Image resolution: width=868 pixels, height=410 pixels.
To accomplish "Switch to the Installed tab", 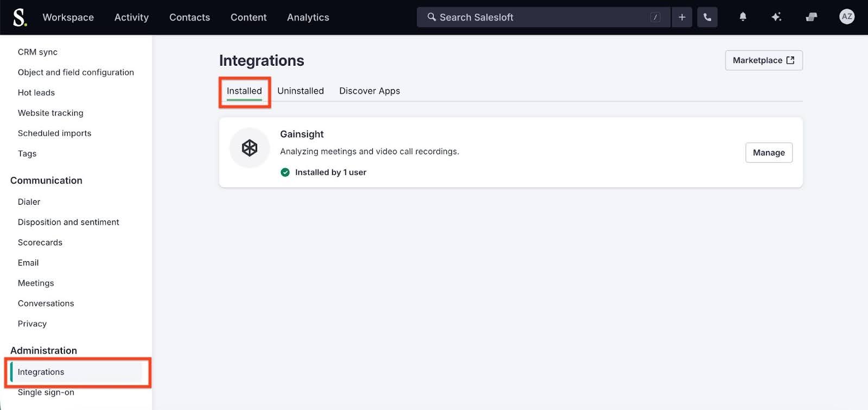I will (244, 91).
